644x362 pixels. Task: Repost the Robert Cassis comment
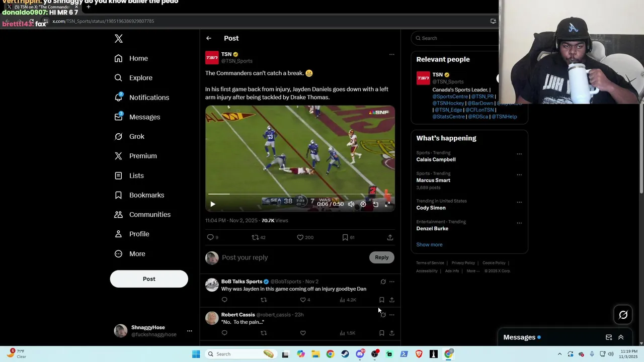[x=264, y=333]
